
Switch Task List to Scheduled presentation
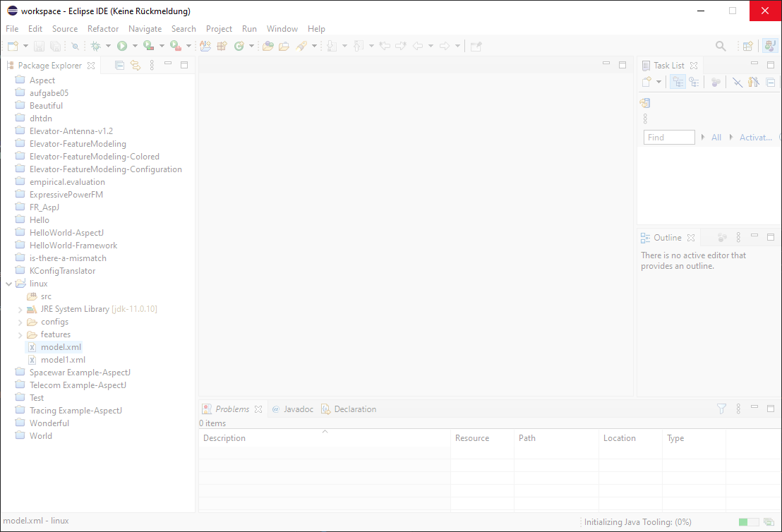pyautogui.click(x=694, y=81)
